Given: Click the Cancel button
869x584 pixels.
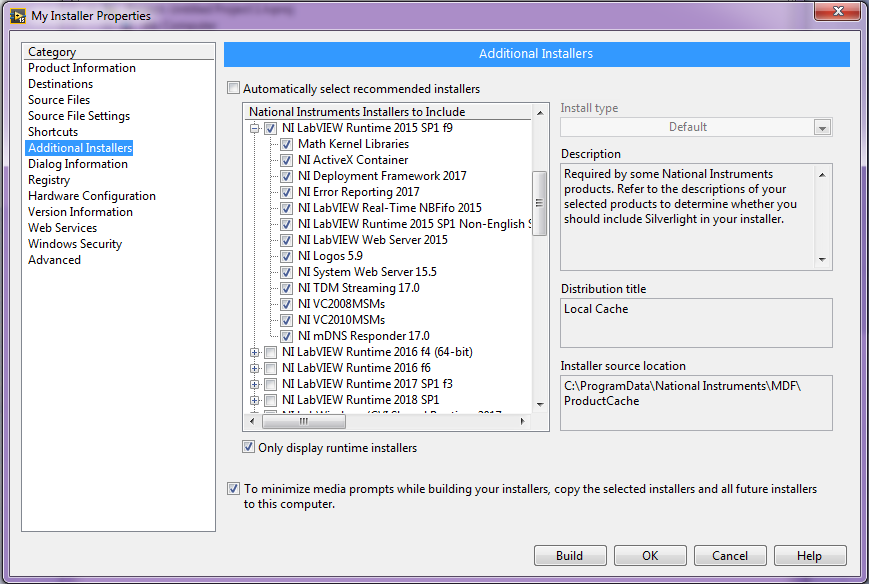Looking at the screenshot, I should (x=730, y=556).
